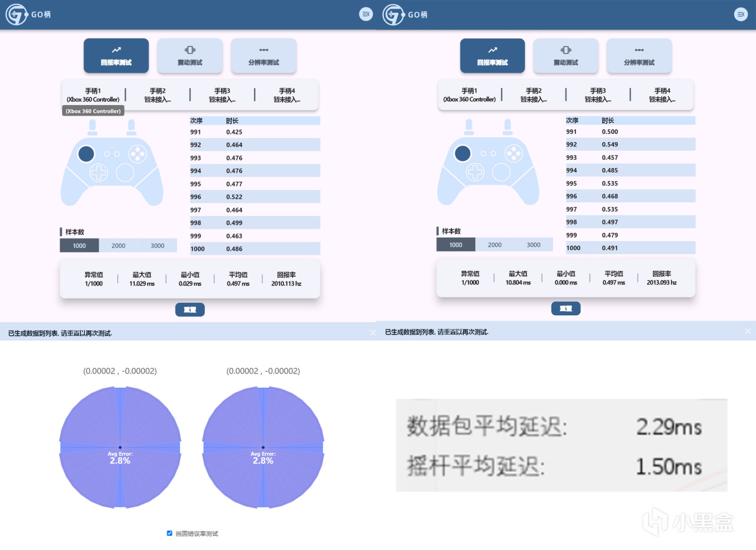Click the GO柄 logo in left header
Image resolution: width=756 pixels, height=550 pixels.
tap(28, 14)
